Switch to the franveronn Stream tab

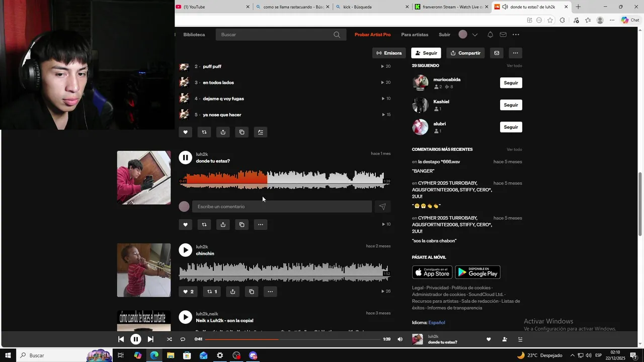click(451, 7)
